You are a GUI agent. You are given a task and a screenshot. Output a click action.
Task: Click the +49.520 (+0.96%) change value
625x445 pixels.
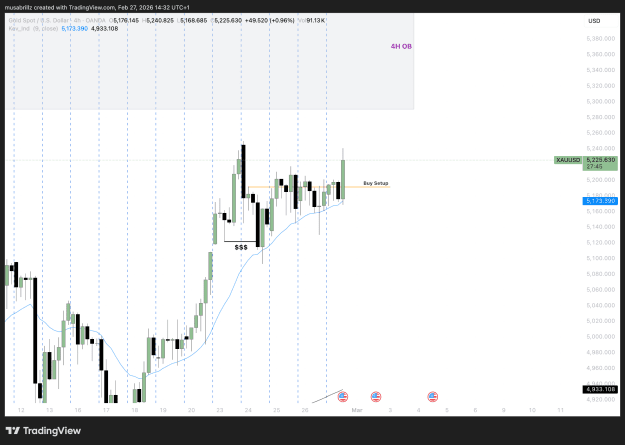pos(270,20)
